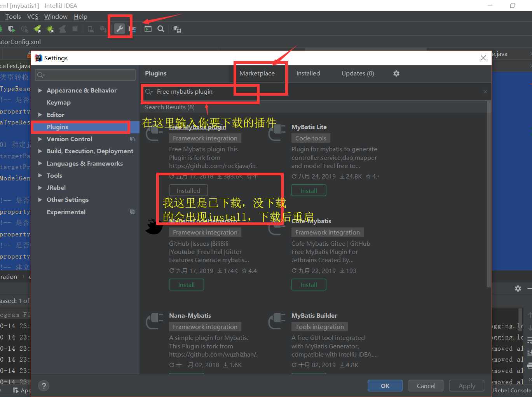Switch to Marketplace tab

[x=257, y=73]
